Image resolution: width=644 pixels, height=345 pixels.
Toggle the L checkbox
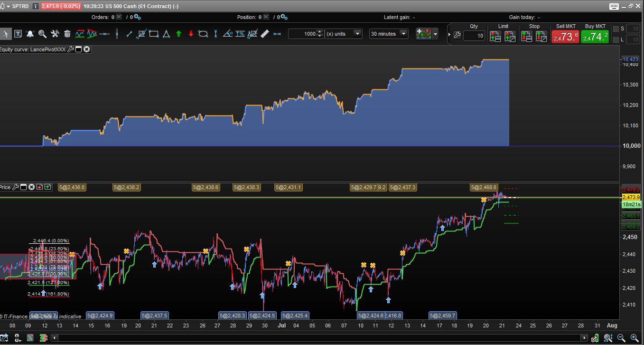point(616,40)
